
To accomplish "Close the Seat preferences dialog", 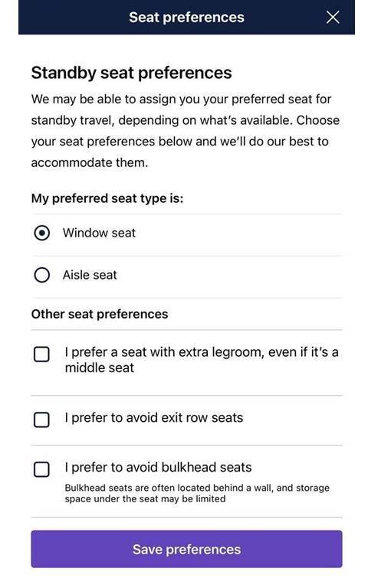I will [x=333, y=18].
